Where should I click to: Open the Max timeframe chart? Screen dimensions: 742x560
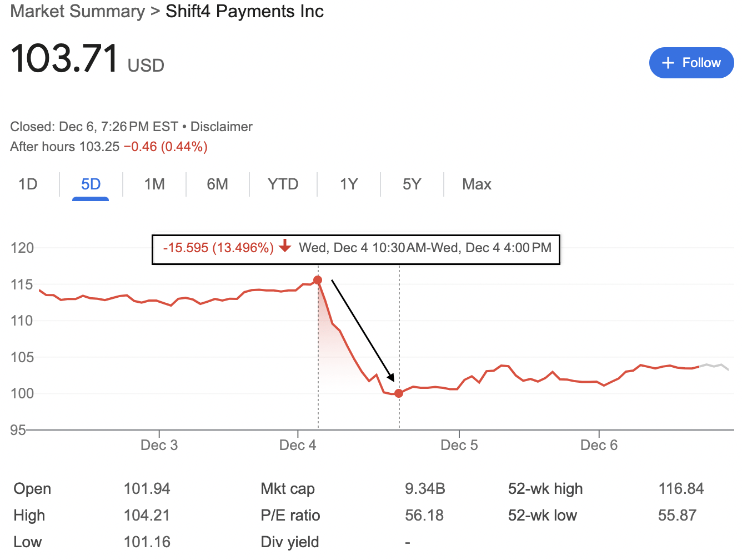477,184
